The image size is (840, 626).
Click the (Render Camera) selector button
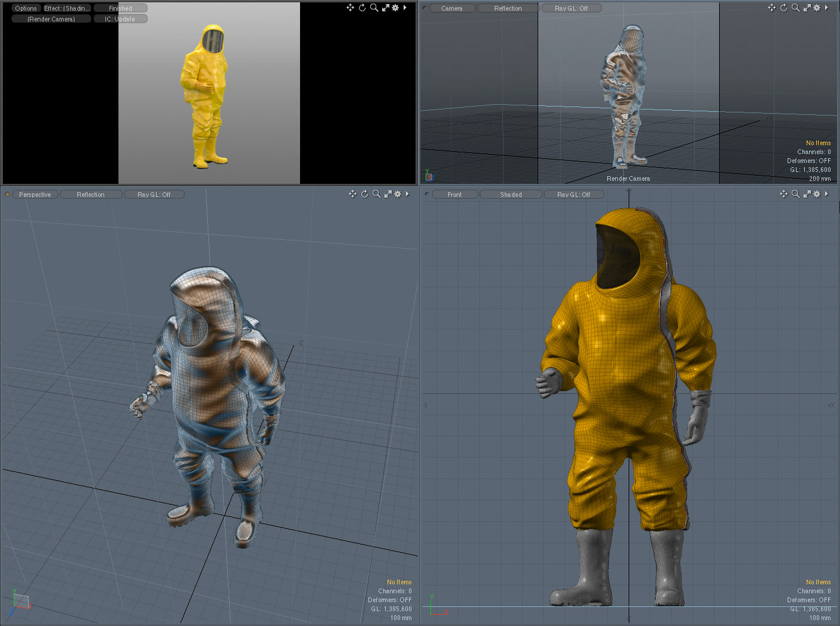[51, 19]
